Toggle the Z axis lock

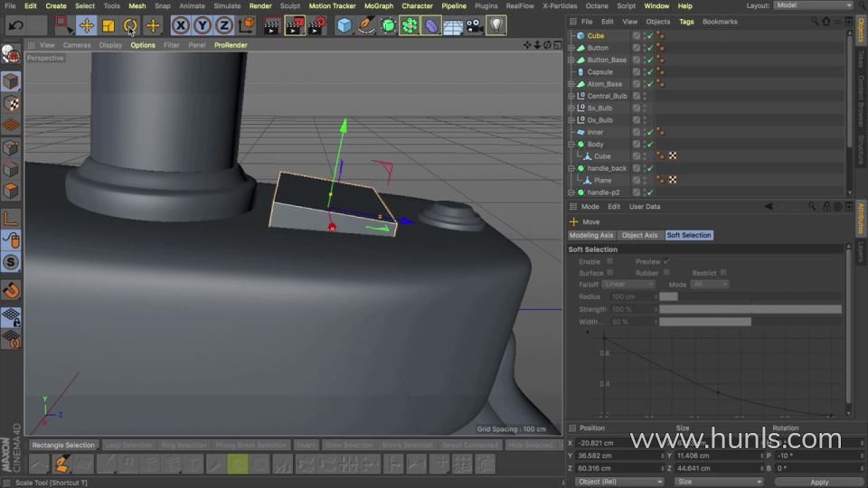tap(223, 25)
